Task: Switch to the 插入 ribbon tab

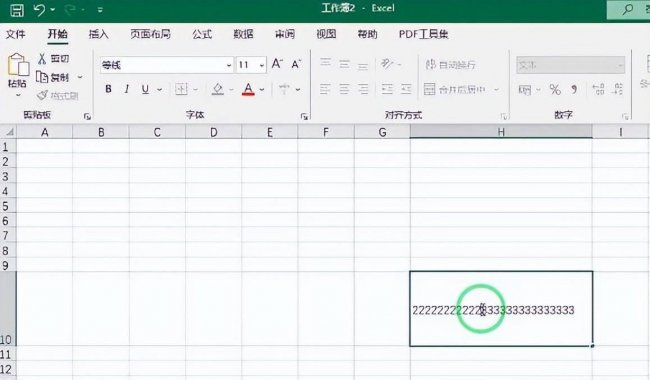Action: (x=99, y=34)
